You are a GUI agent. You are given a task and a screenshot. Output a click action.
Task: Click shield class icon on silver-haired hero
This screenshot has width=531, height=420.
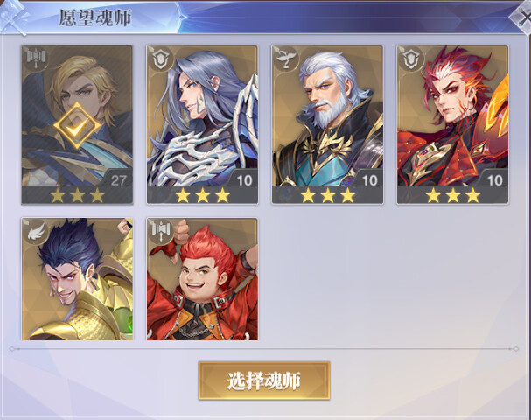161,59
